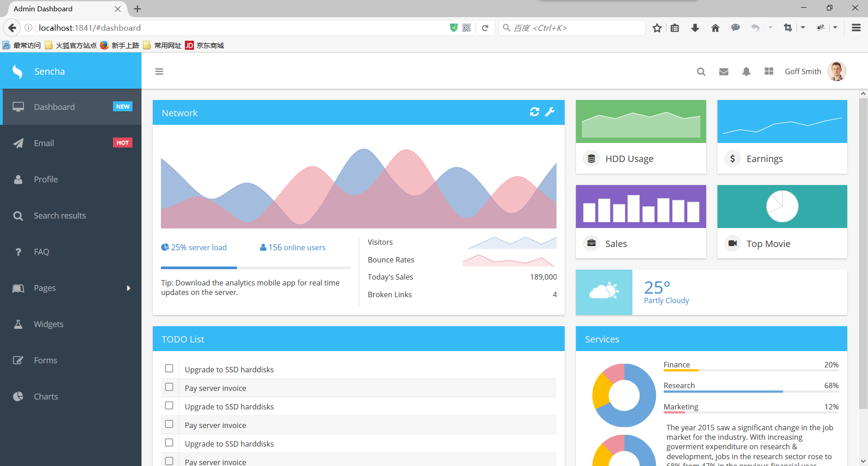Open dropdown arrow next to undo toolbar icon
868x466 pixels.
pyautogui.click(x=770, y=28)
